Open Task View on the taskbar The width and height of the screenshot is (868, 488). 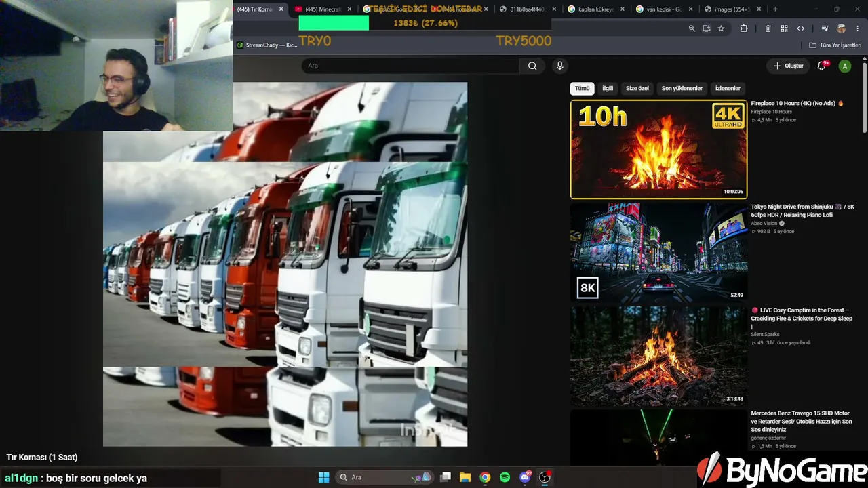click(x=446, y=477)
